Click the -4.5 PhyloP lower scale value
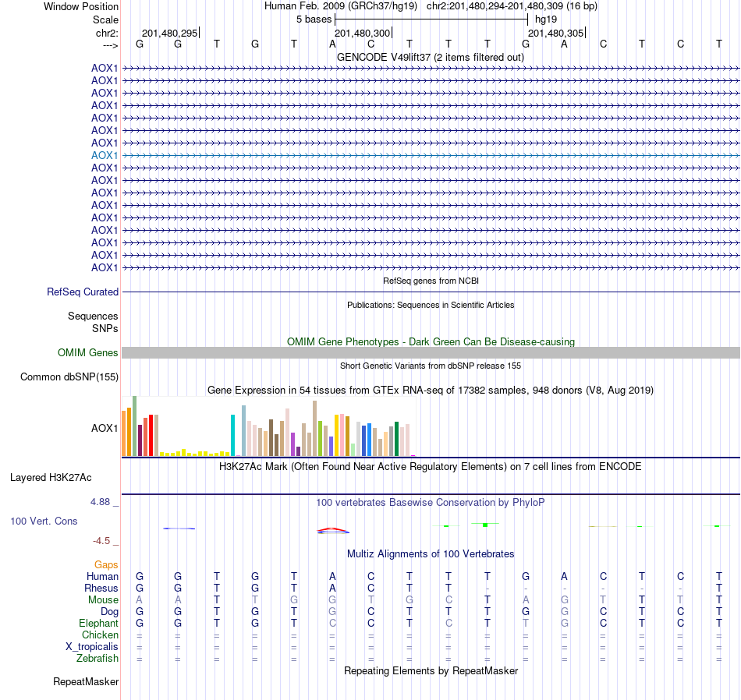 click(101, 541)
